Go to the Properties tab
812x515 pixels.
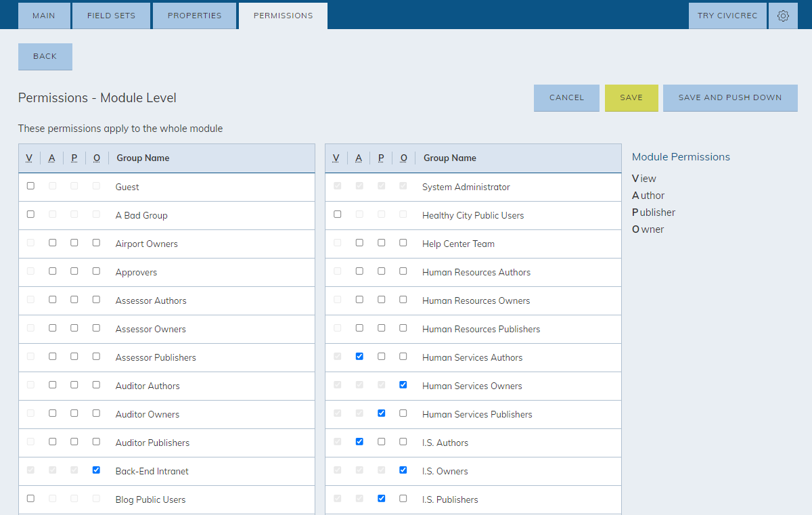[194, 16]
